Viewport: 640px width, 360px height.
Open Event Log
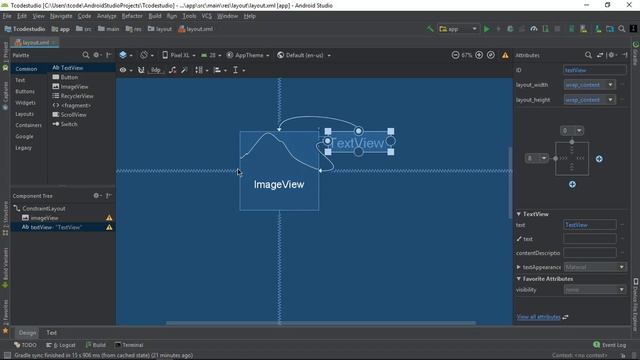coord(609,345)
